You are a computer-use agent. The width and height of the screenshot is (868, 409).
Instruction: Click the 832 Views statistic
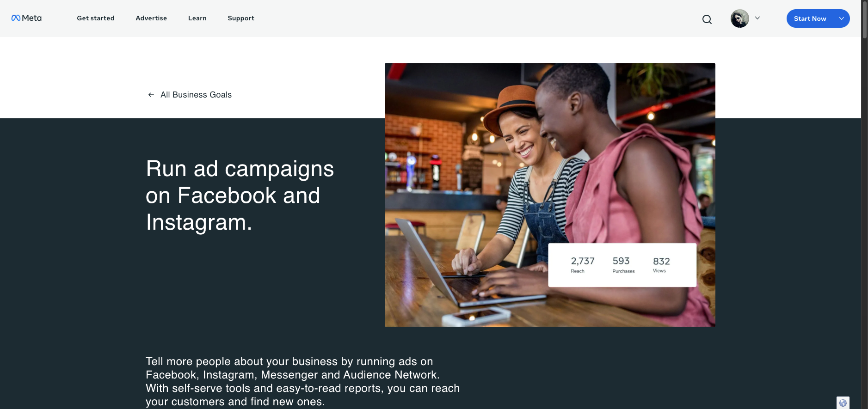(661, 265)
